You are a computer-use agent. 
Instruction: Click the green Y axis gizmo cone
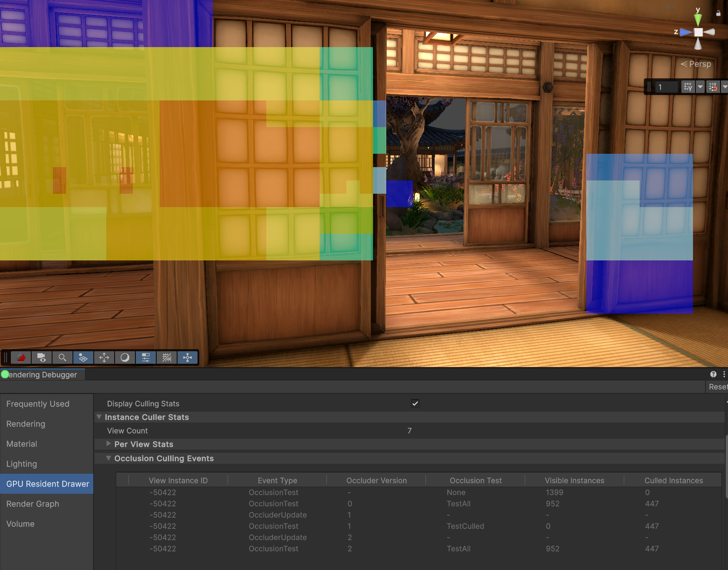pyautogui.click(x=698, y=19)
